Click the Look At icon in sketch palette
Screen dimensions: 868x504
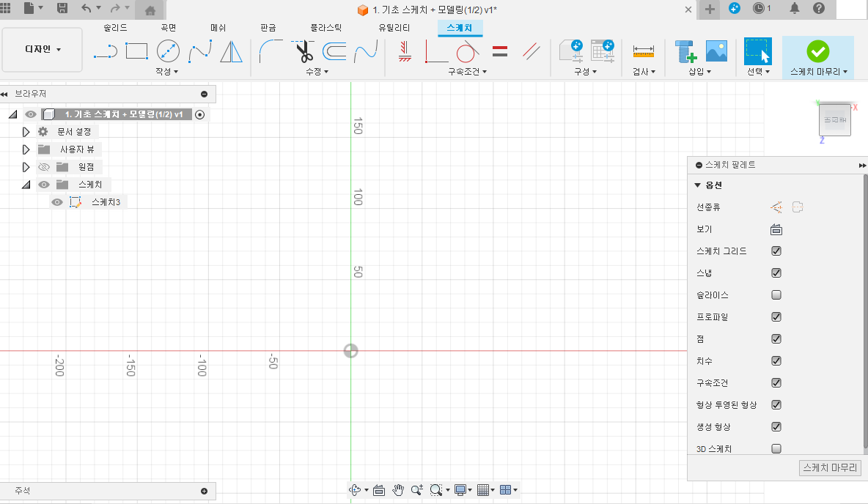click(776, 229)
